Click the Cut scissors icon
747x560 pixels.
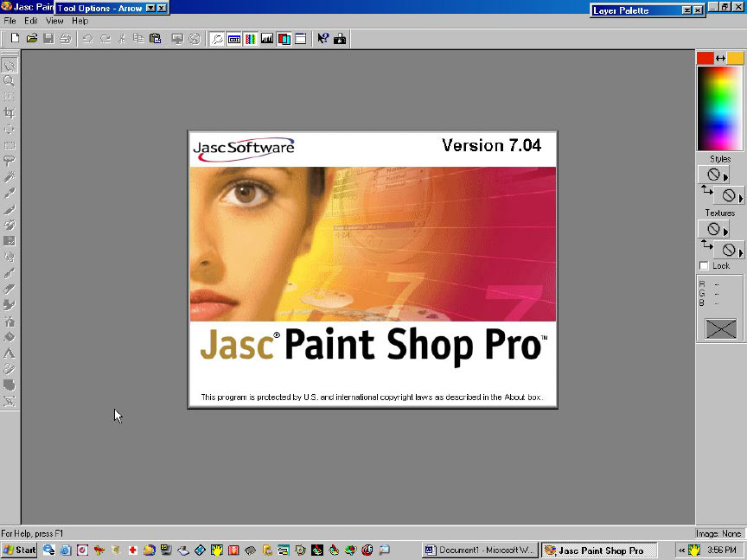pyautogui.click(x=122, y=39)
